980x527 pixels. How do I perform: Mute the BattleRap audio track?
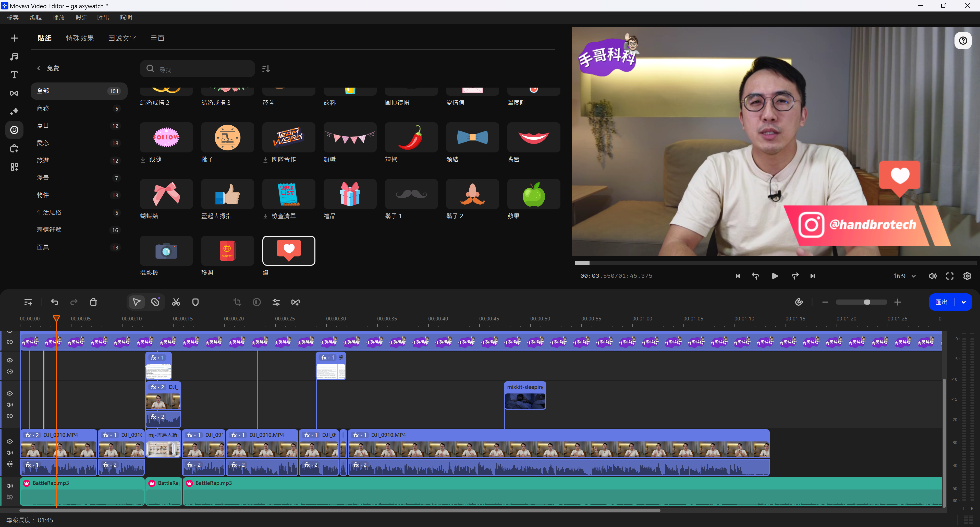(x=10, y=486)
